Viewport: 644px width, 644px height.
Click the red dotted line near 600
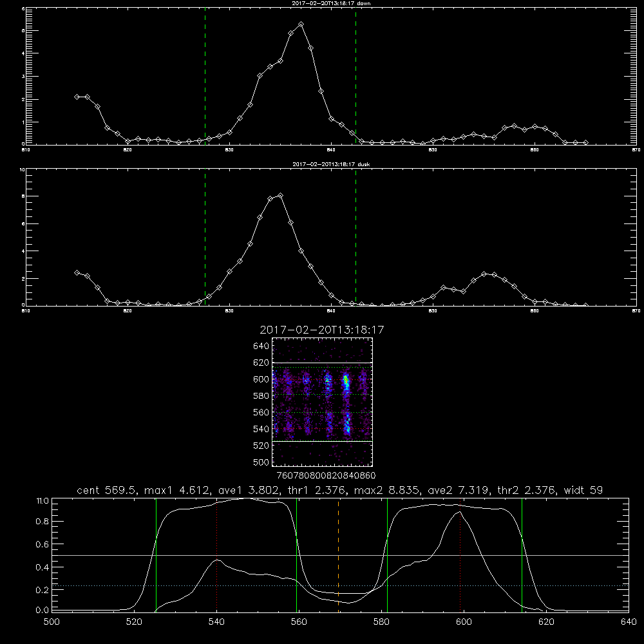[x=460, y=555]
